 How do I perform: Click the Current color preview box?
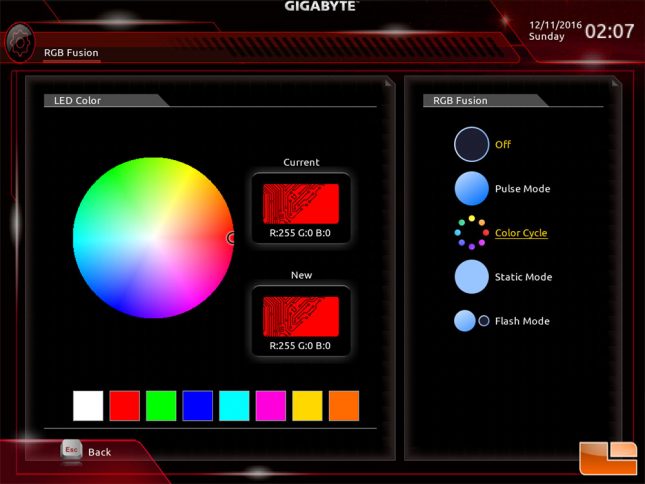pos(301,204)
